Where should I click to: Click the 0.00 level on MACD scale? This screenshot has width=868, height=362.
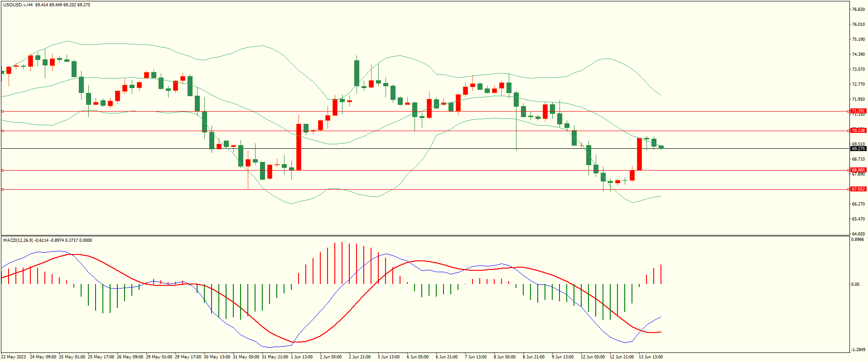pyautogui.click(x=855, y=284)
